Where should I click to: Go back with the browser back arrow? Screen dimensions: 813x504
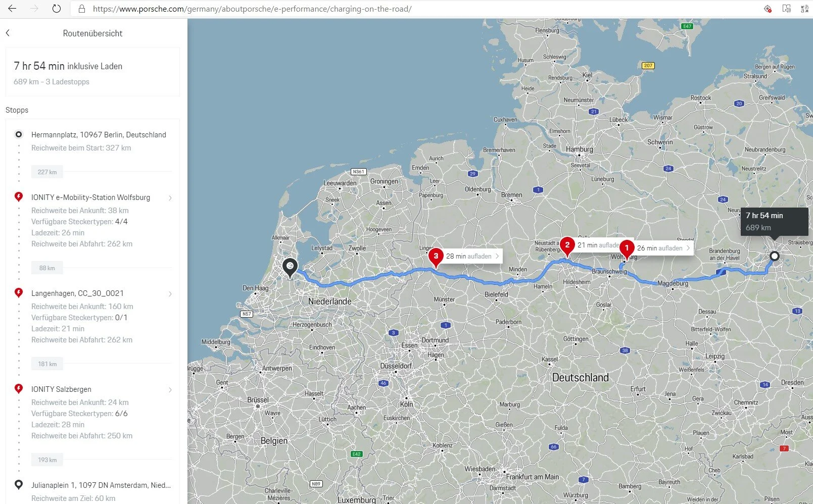point(12,9)
